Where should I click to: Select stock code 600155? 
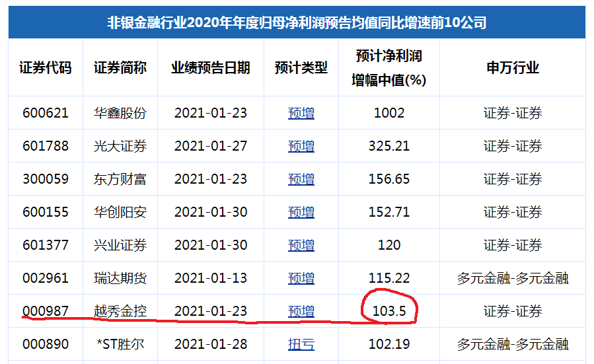[46, 212]
